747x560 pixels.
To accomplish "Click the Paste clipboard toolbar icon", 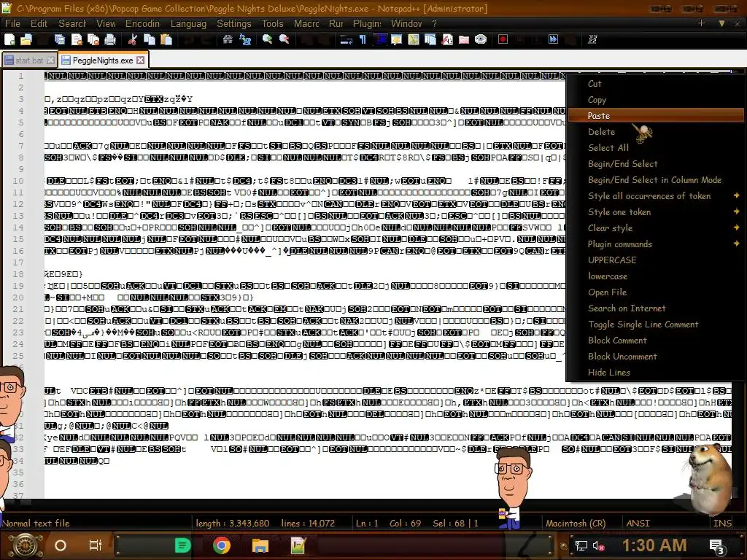I will click(166, 39).
